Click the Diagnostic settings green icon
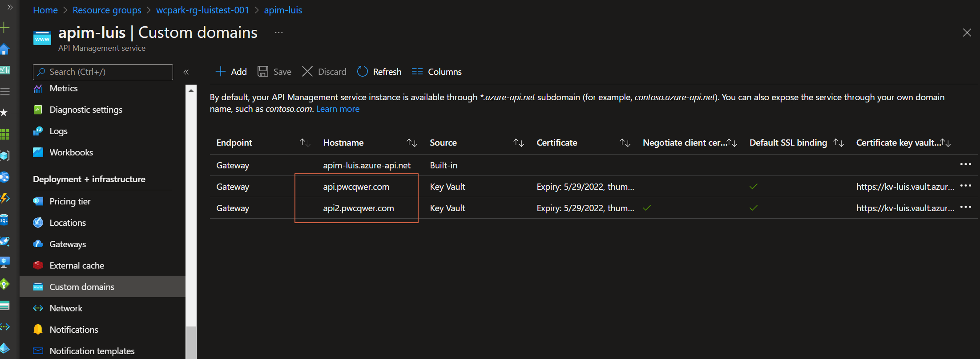 click(x=38, y=110)
